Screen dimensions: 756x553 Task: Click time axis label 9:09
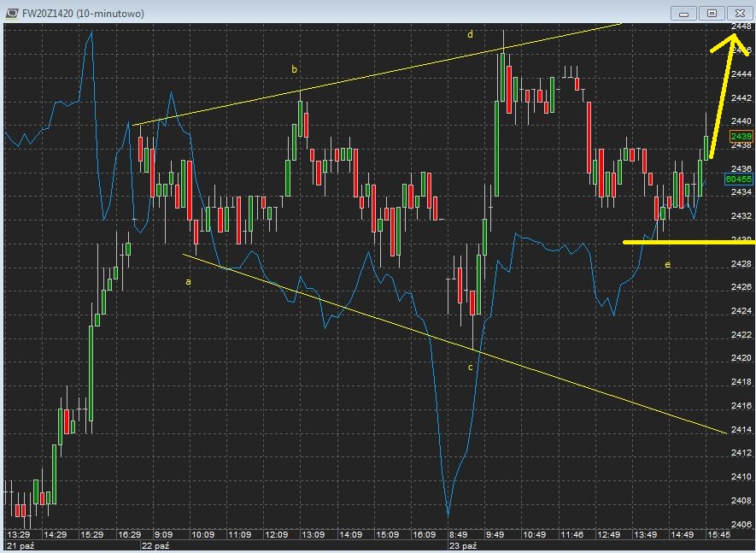coord(163,534)
